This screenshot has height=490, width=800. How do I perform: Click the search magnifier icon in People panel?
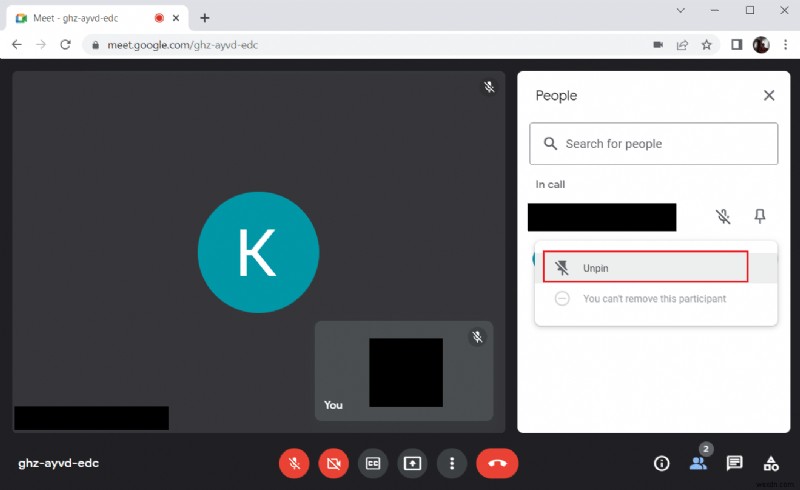[x=550, y=143]
